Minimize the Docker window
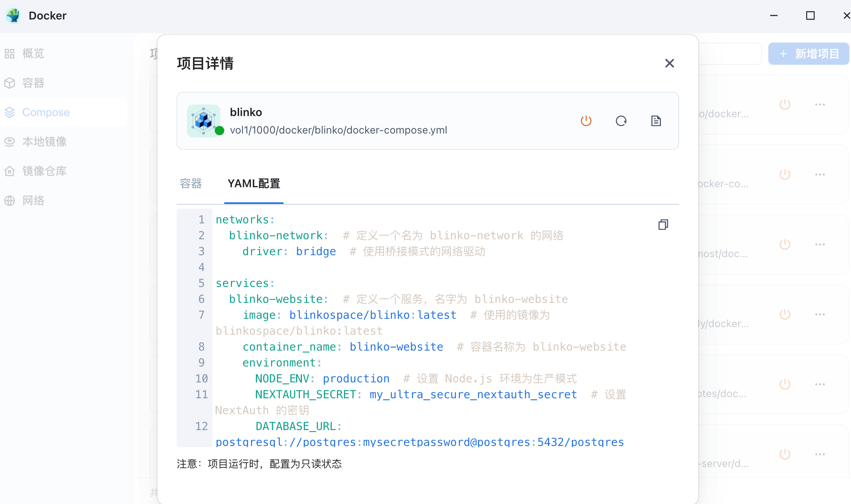This screenshot has width=851, height=504. (774, 16)
